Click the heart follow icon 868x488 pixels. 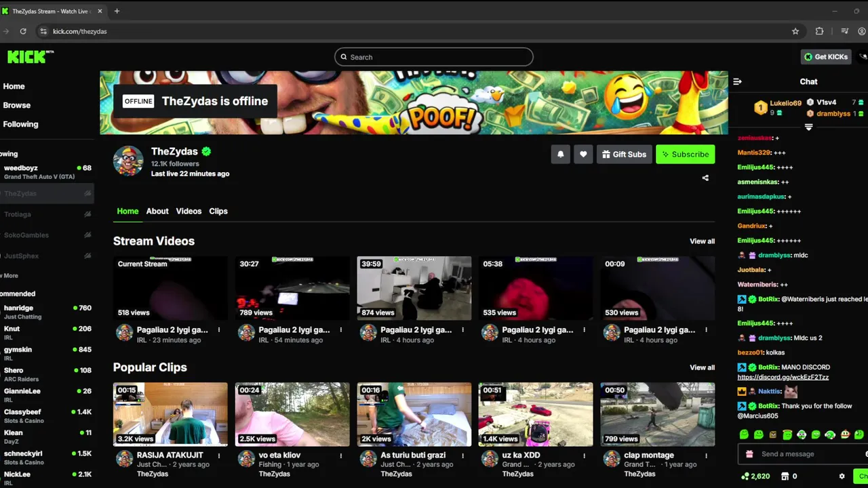[x=583, y=155]
